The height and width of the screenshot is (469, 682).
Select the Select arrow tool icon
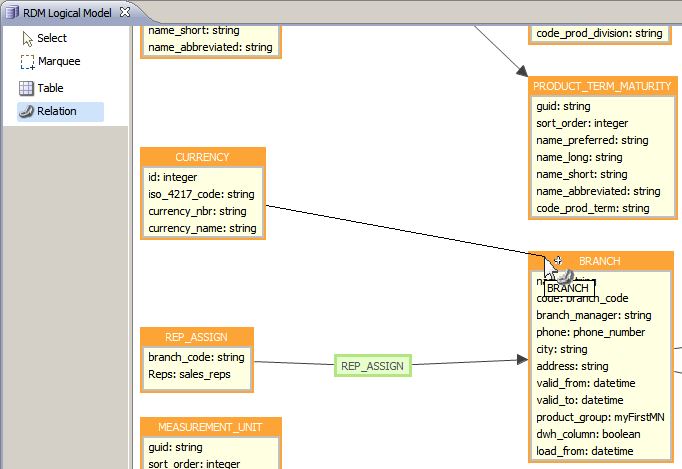click(27, 38)
